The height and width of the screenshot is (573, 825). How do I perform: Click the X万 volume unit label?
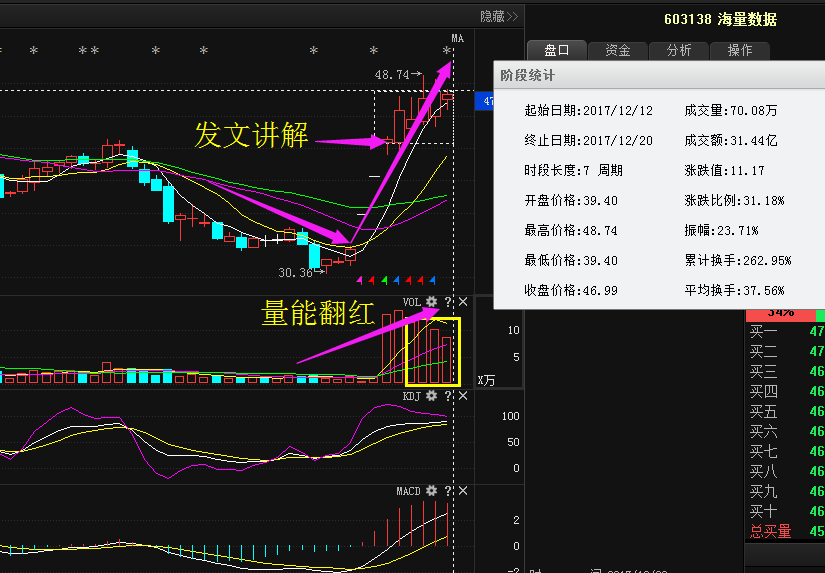coord(486,380)
